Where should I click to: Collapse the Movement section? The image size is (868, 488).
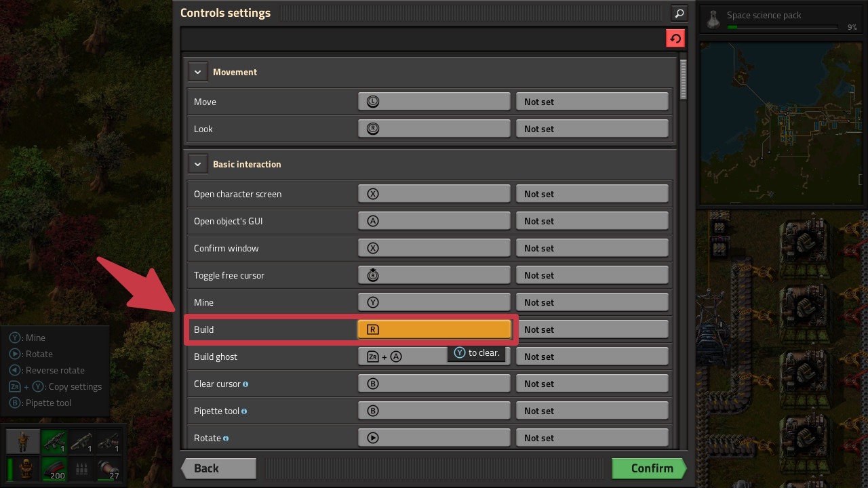coord(197,72)
